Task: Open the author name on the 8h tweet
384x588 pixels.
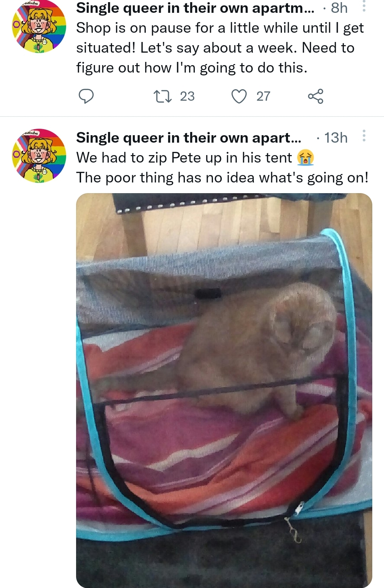Action: (195, 8)
